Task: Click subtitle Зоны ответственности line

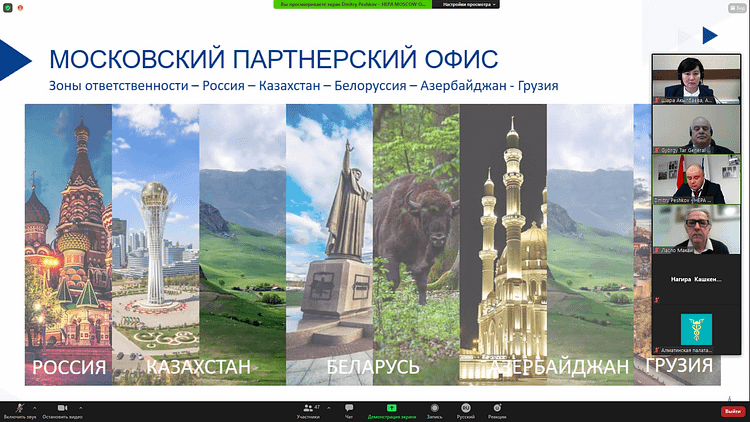Action: tap(304, 86)
